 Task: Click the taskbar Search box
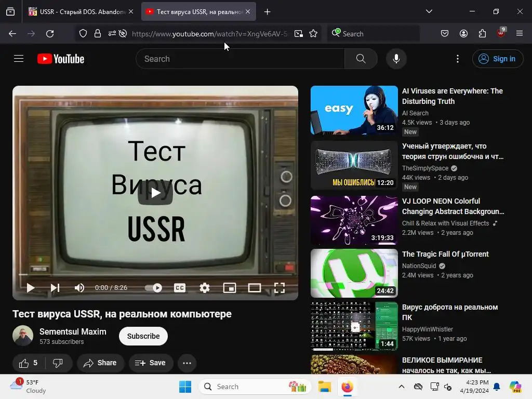point(255,387)
